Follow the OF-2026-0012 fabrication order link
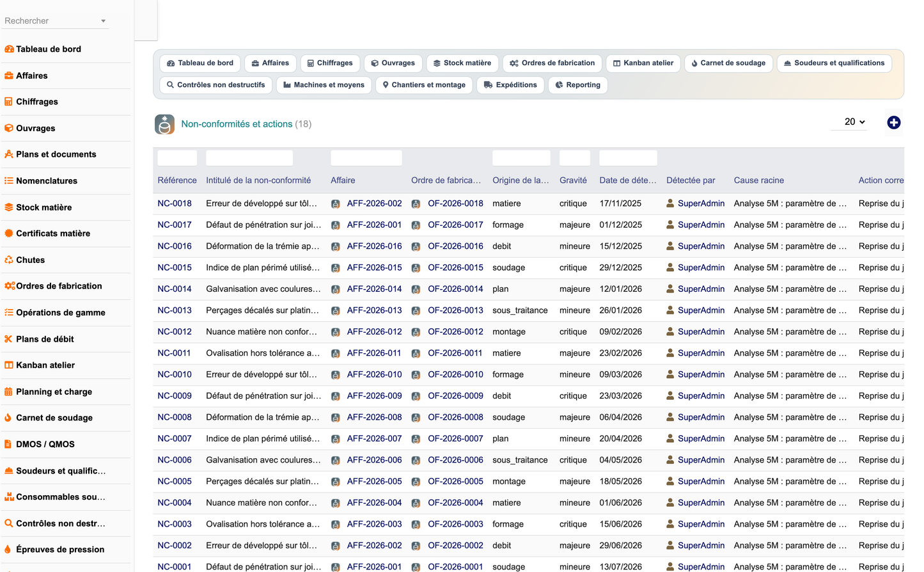The height and width of the screenshot is (572, 924). pos(455,331)
